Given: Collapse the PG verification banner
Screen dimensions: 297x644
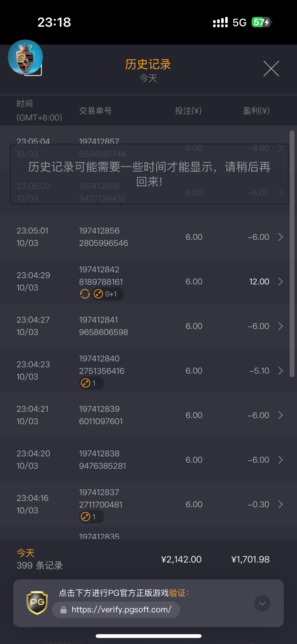Looking at the screenshot, I should (x=262, y=603).
